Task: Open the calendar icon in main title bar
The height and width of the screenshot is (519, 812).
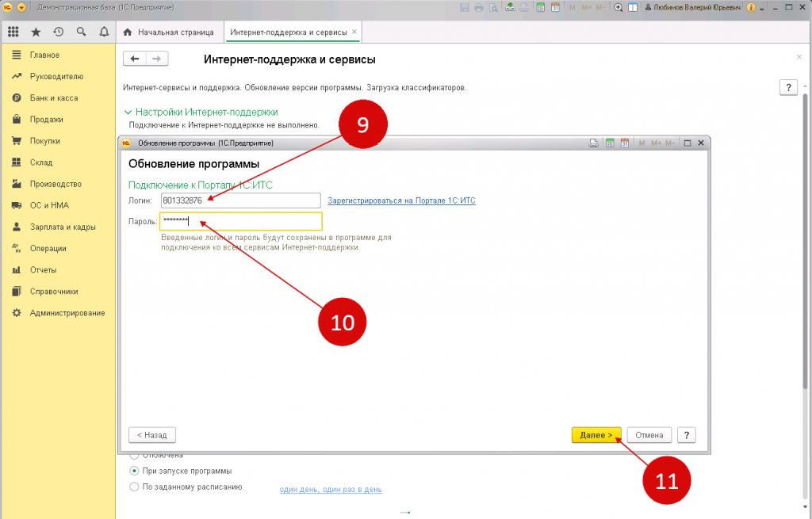Action: coord(555,7)
